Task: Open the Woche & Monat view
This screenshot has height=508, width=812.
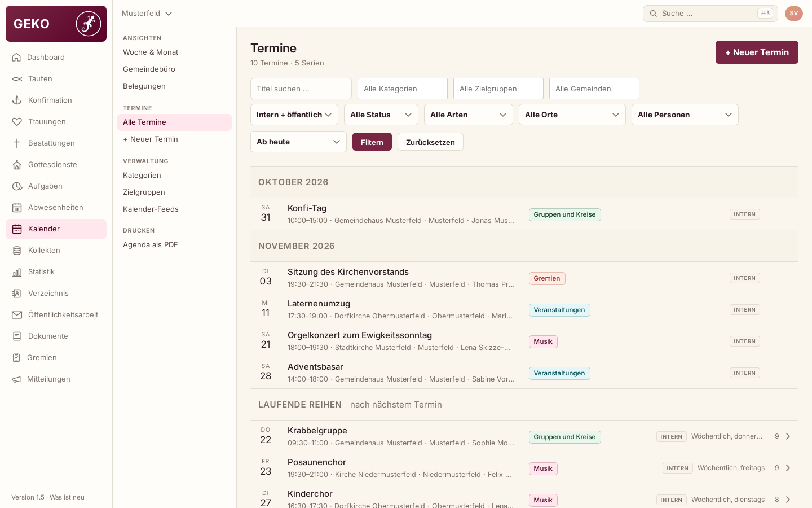Action: pyautogui.click(x=174, y=52)
